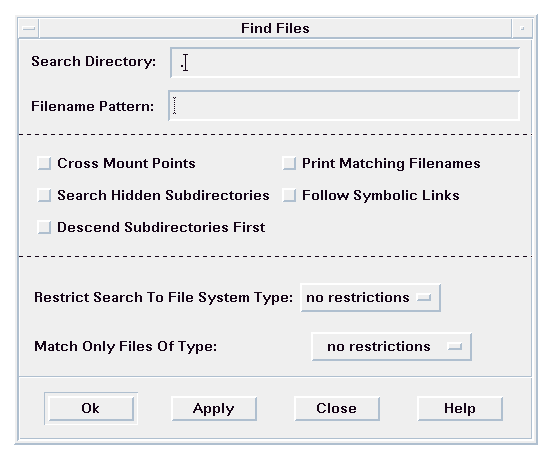The image size is (552, 459).
Task: Click the Filename Pattern label
Action: pos(93,106)
